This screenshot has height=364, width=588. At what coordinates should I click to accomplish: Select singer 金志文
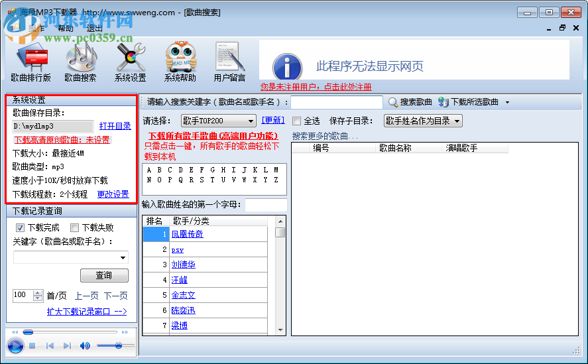(183, 295)
